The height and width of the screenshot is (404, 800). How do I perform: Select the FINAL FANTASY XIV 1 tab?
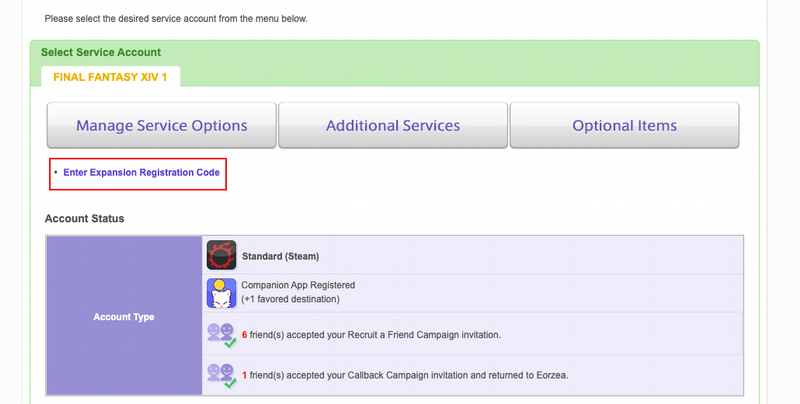[x=110, y=77]
